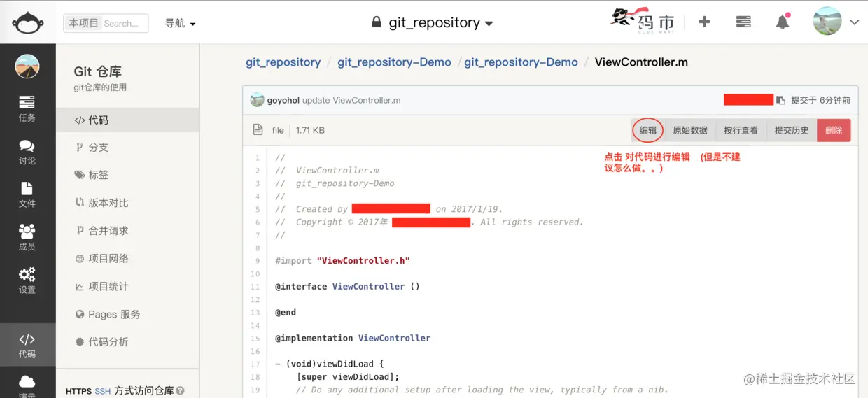Open 文件 in the dark sidebar
868x398 pixels.
(x=27, y=195)
